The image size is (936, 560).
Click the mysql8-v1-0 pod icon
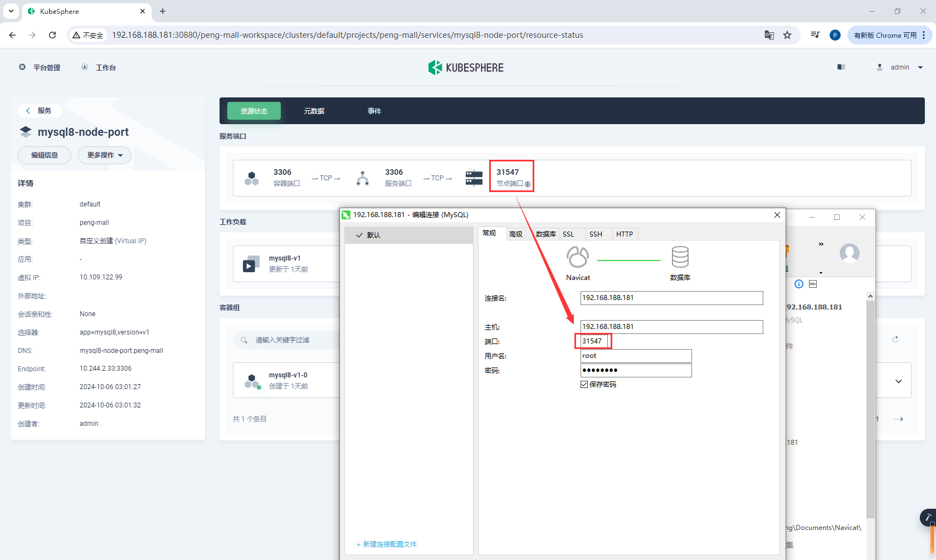252,381
